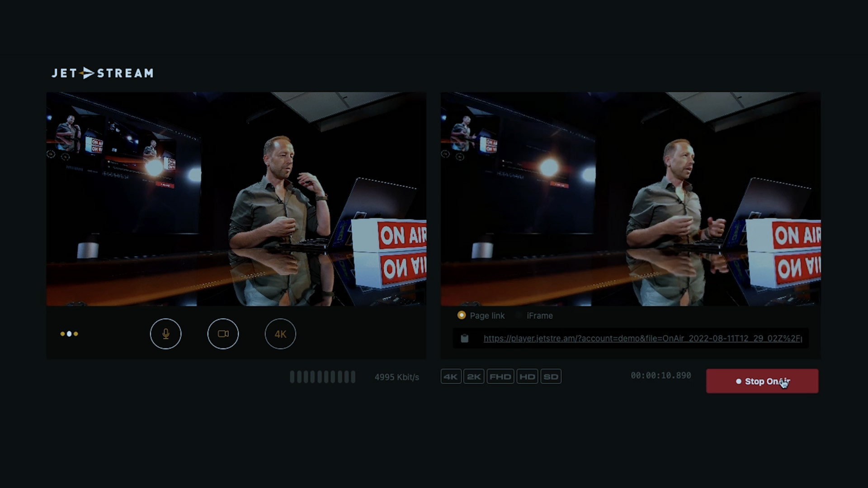The width and height of the screenshot is (868, 488).
Task: Enable the 4K quality option in the status bar
Action: 450,376
